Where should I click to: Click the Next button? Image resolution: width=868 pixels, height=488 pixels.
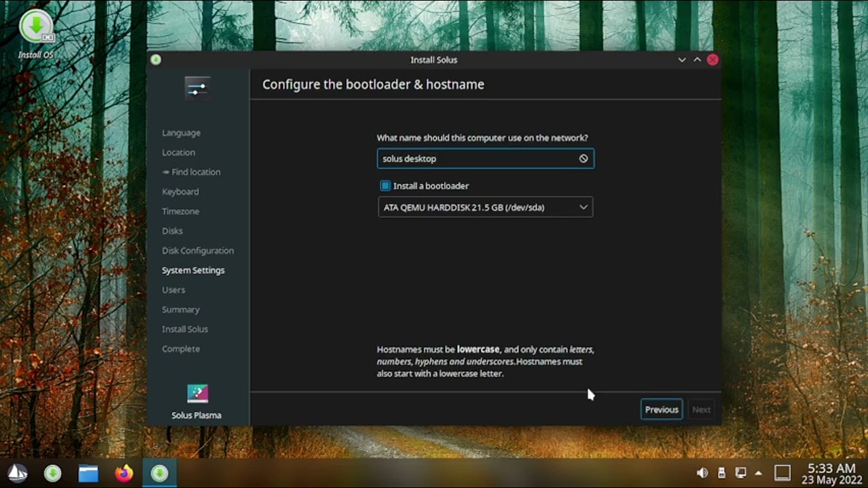click(x=701, y=409)
